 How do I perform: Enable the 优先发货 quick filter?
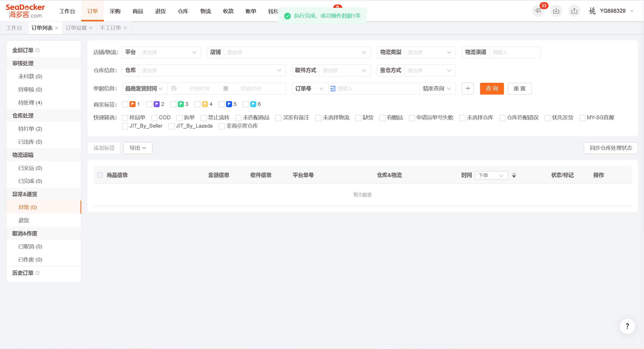point(547,118)
